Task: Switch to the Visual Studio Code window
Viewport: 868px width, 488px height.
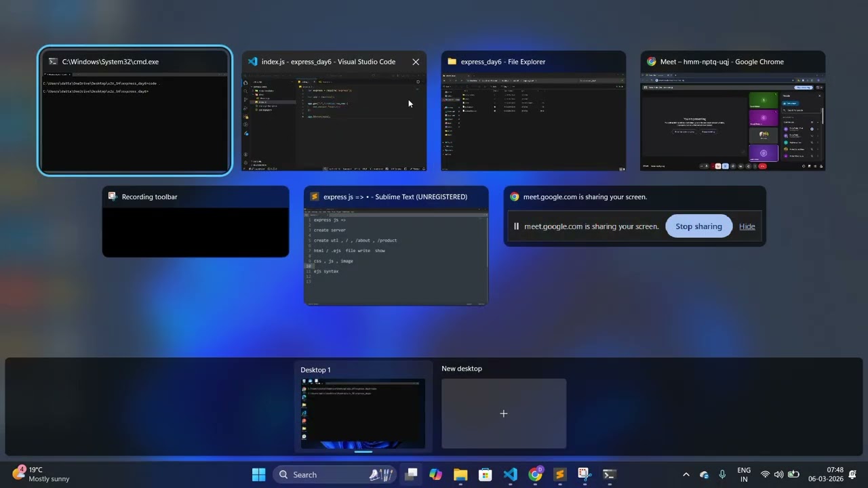Action: pos(334,110)
